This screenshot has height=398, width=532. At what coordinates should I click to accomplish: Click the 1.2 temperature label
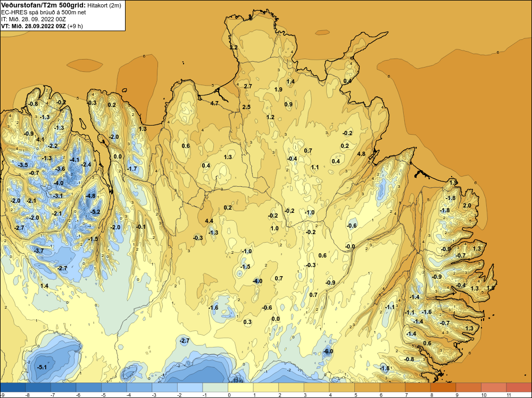[270, 117]
